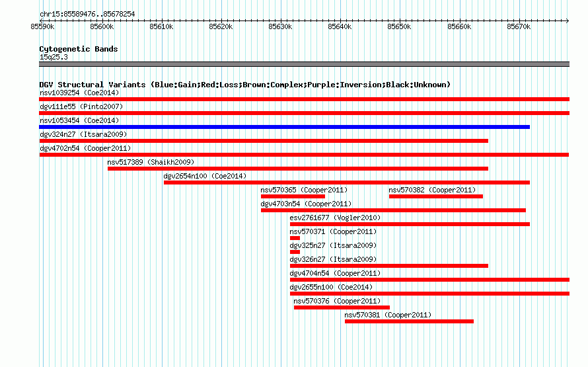The image size is (588, 367).
Task: Open dgv2654n100 (Coe2014) label
Action: coord(205,176)
